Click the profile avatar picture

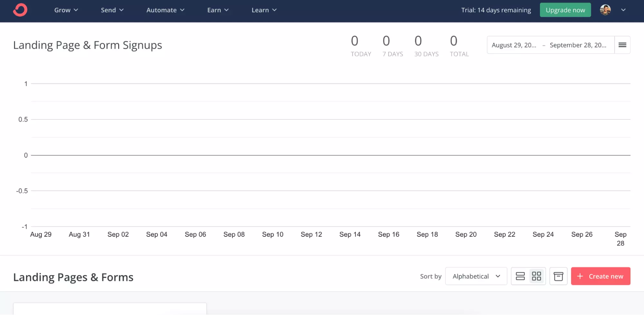click(605, 10)
